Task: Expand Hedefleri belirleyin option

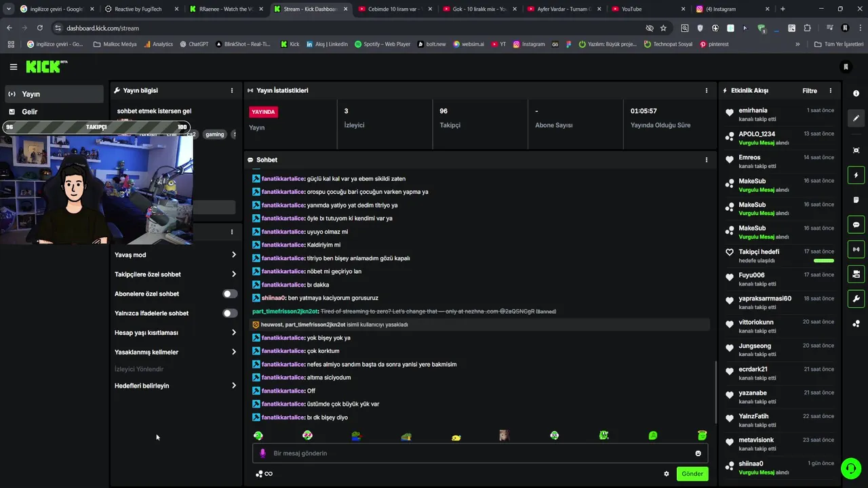Action: 176,386
